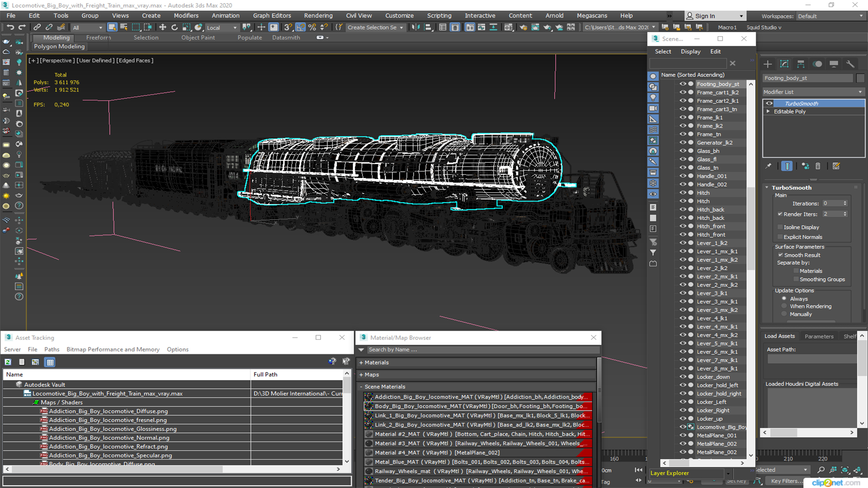Toggle the Angle Snap tool
The height and width of the screenshot is (488, 868).
point(301,27)
